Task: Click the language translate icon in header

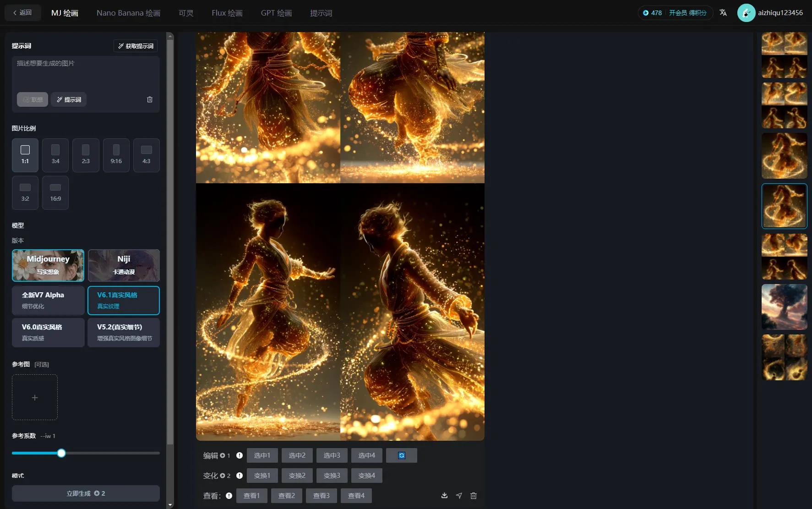Action: pyautogui.click(x=723, y=13)
